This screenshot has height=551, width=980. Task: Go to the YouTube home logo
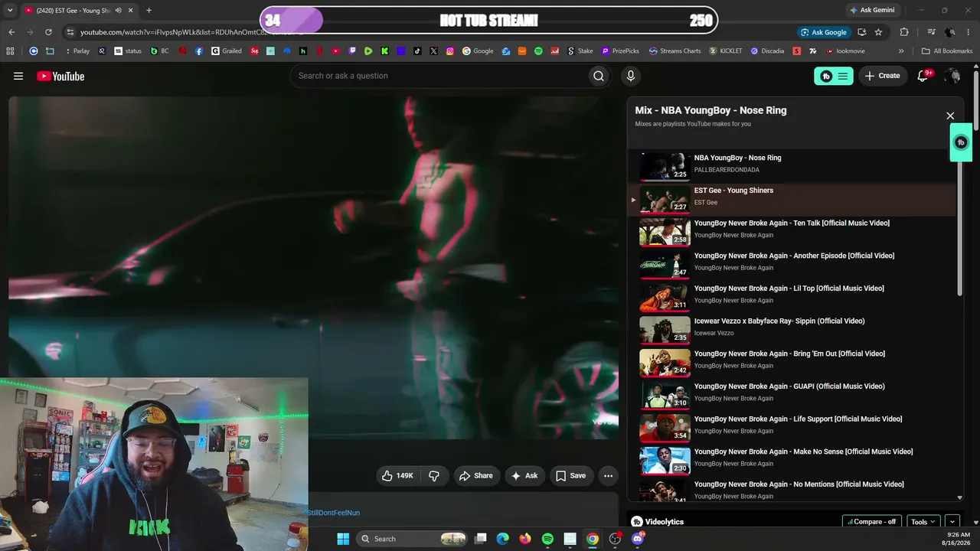coord(60,76)
